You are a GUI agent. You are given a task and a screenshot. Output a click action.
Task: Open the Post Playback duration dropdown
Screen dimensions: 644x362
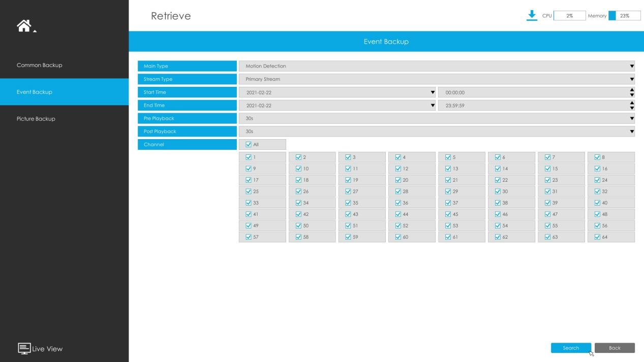point(437,131)
